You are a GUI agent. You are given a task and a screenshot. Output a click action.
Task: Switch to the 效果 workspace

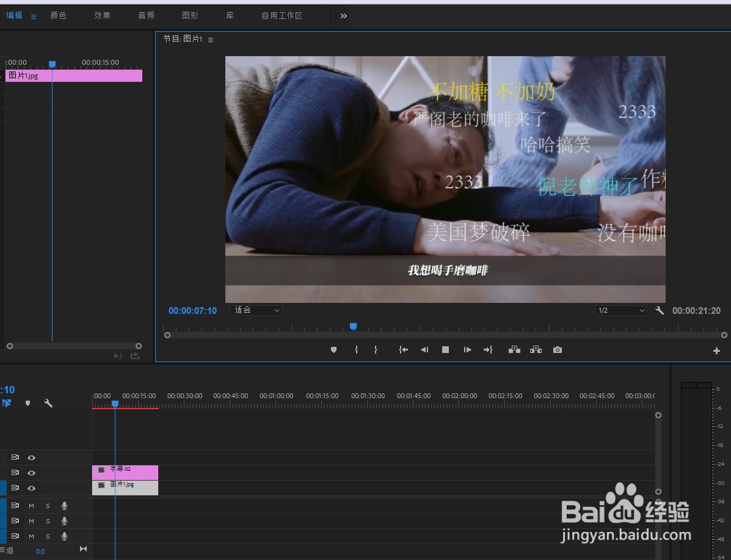tap(102, 15)
